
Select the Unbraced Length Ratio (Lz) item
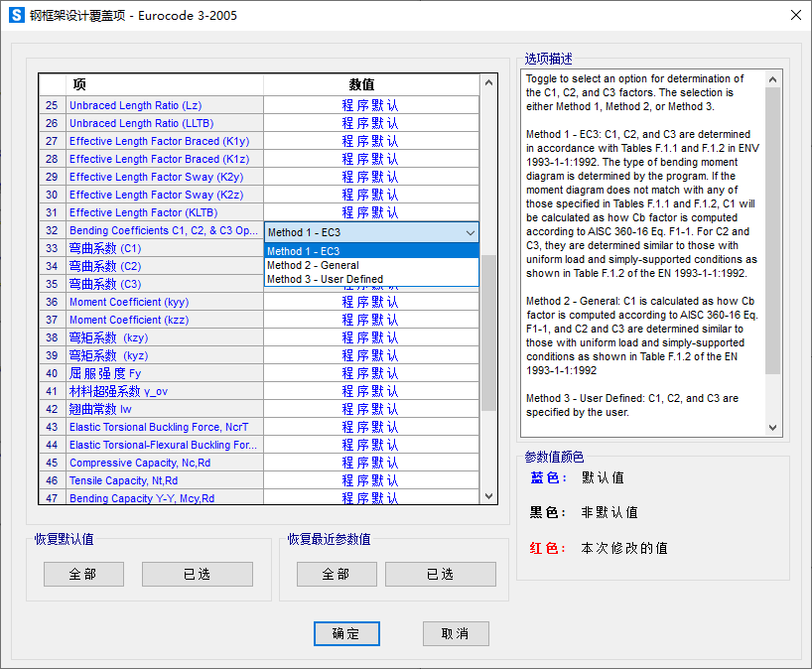click(x=135, y=105)
